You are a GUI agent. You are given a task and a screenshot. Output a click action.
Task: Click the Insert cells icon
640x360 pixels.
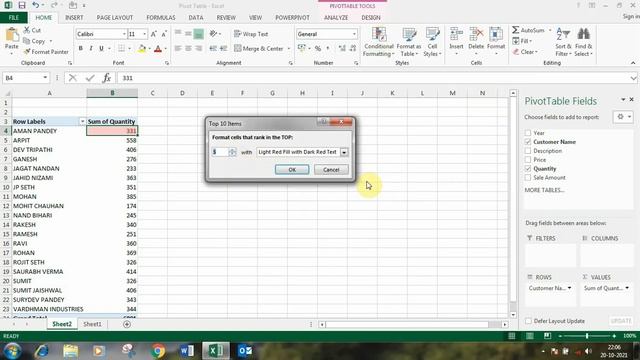point(456,34)
